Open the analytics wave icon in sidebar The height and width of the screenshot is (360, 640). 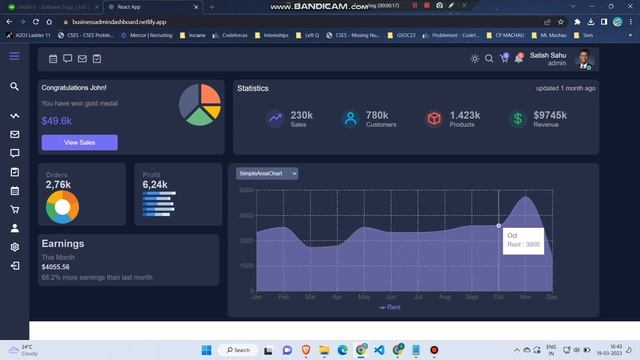click(x=15, y=116)
